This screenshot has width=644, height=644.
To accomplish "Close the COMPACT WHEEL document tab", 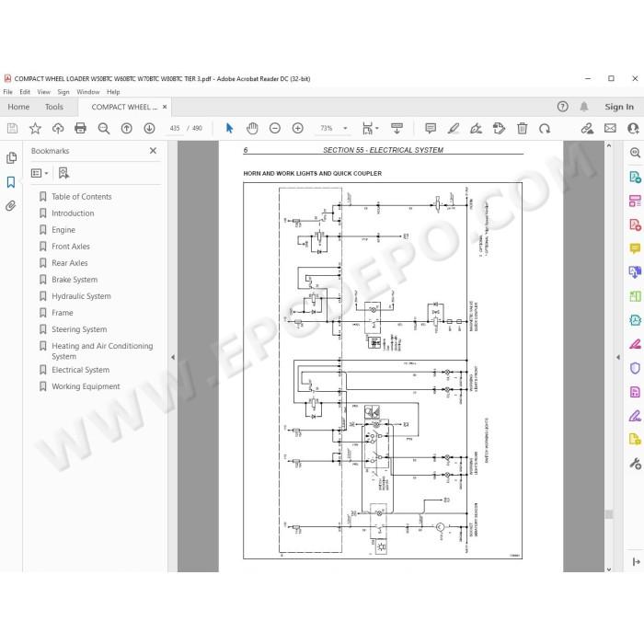I will tap(165, 107).
